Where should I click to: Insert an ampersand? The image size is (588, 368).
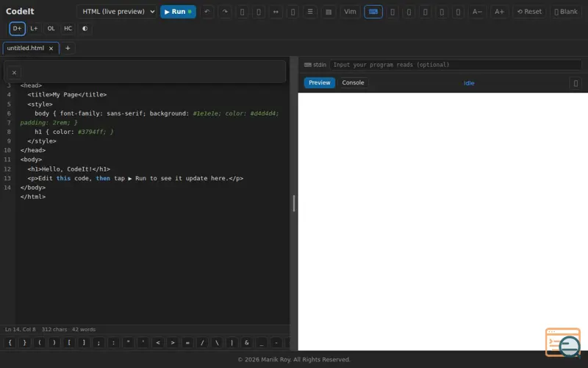(x=246, y=342)
